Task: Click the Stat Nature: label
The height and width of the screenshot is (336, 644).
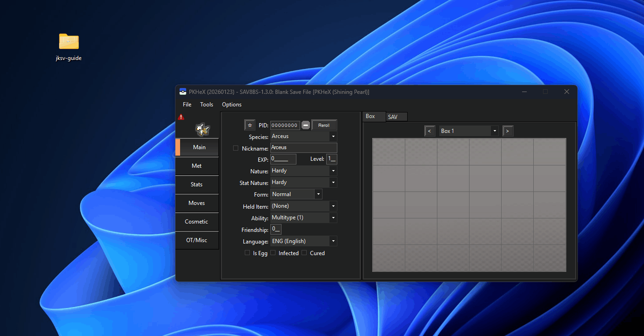Action: coord(254,183)
